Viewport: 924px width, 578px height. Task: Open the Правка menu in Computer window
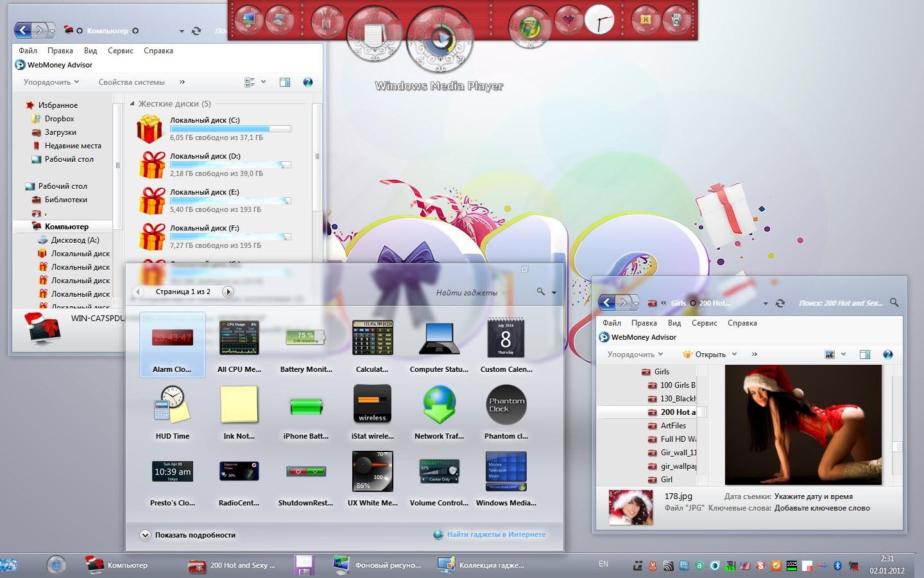(60, 51)
